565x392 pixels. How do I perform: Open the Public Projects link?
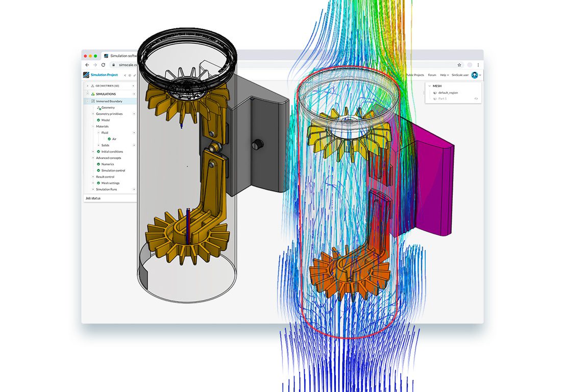pos(414,75)
